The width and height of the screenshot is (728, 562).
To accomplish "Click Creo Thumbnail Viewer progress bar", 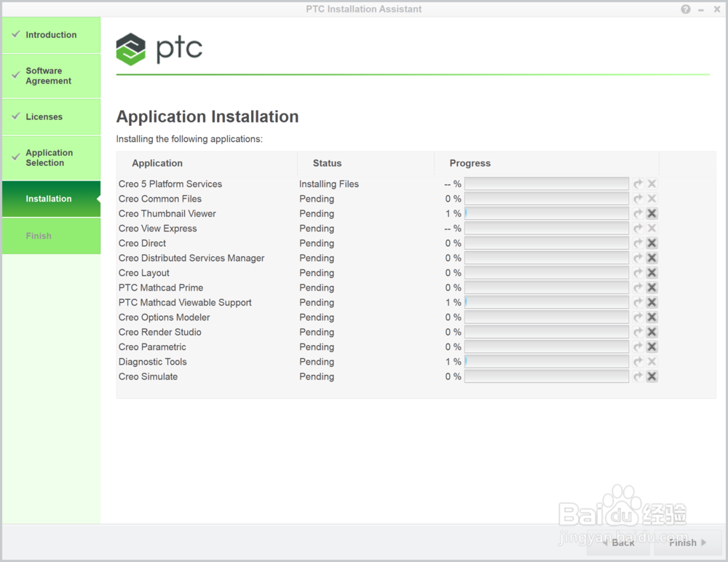I will [x=547, y=213].
